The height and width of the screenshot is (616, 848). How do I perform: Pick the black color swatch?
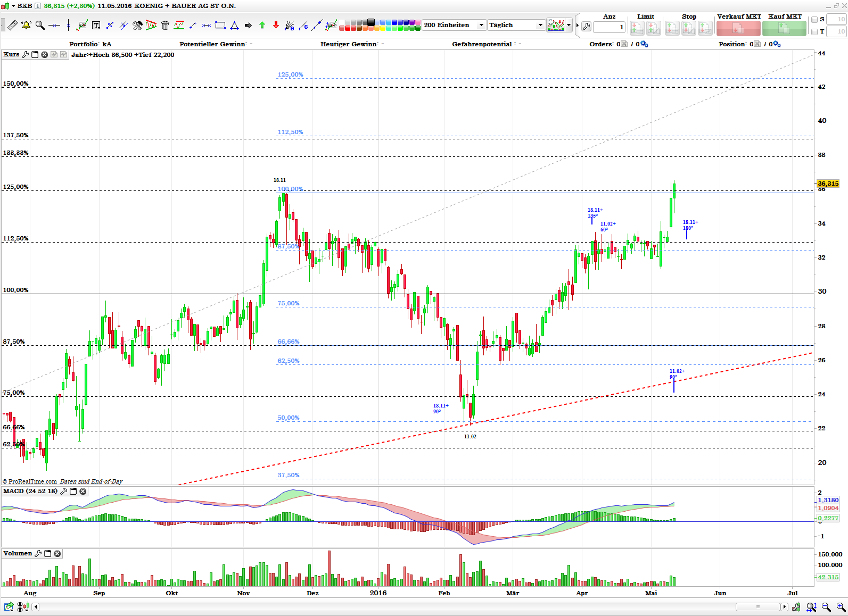[371, 22]
